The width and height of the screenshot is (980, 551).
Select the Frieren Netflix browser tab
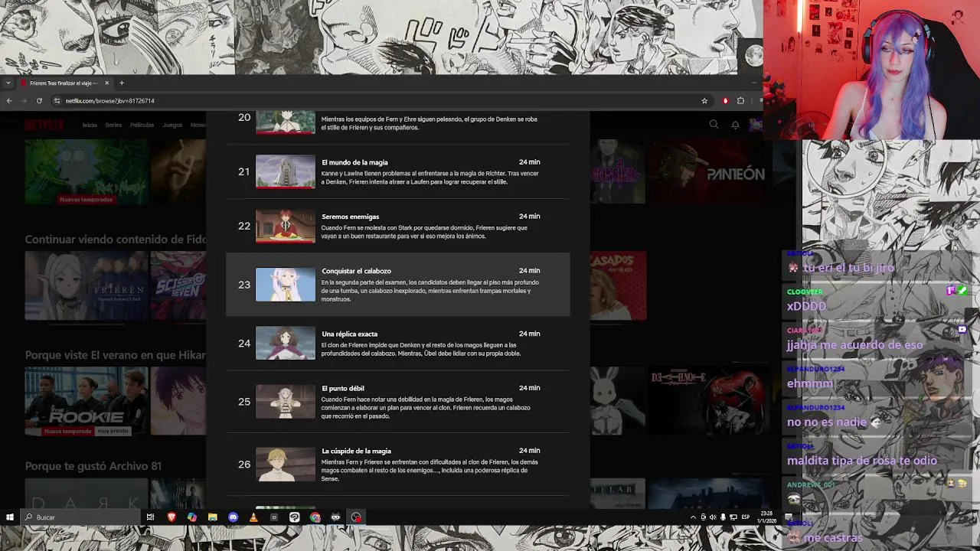pyautogui.click(x=65, y=83)
